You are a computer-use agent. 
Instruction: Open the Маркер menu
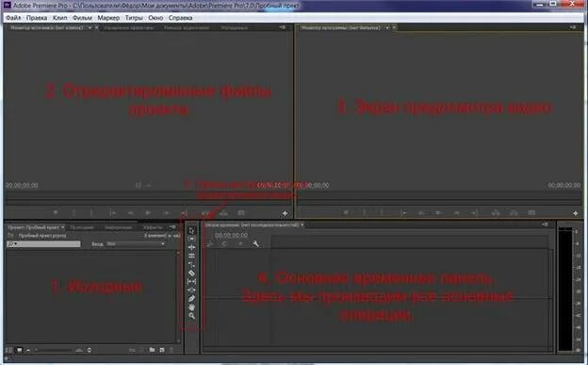click(x=108, y=18)
